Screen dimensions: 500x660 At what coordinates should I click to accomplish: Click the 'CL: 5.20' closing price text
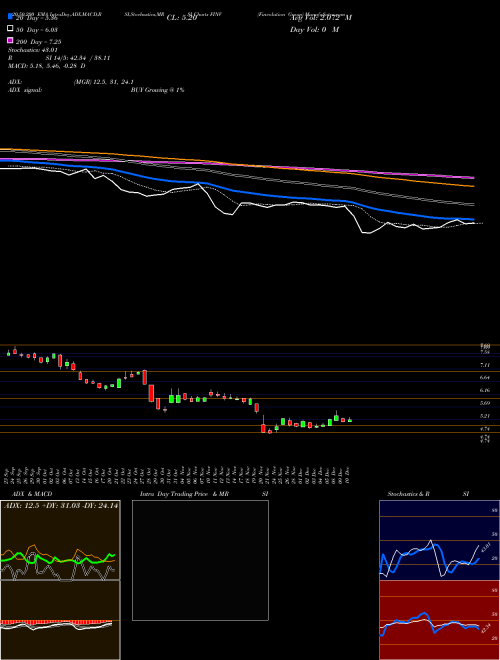181,18
